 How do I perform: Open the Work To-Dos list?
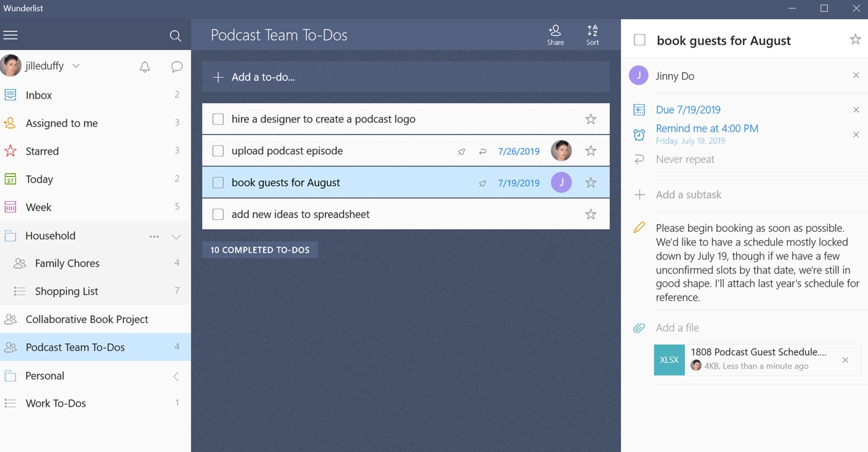click(95, 403)
